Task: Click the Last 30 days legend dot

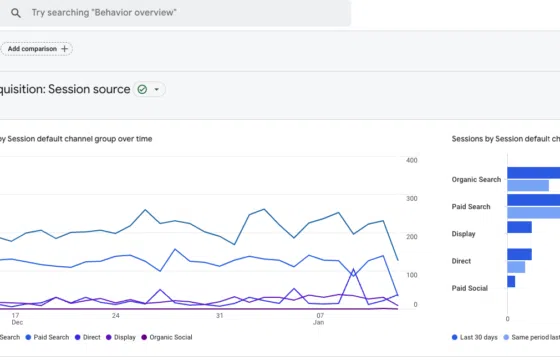Action: click(454, 338)
